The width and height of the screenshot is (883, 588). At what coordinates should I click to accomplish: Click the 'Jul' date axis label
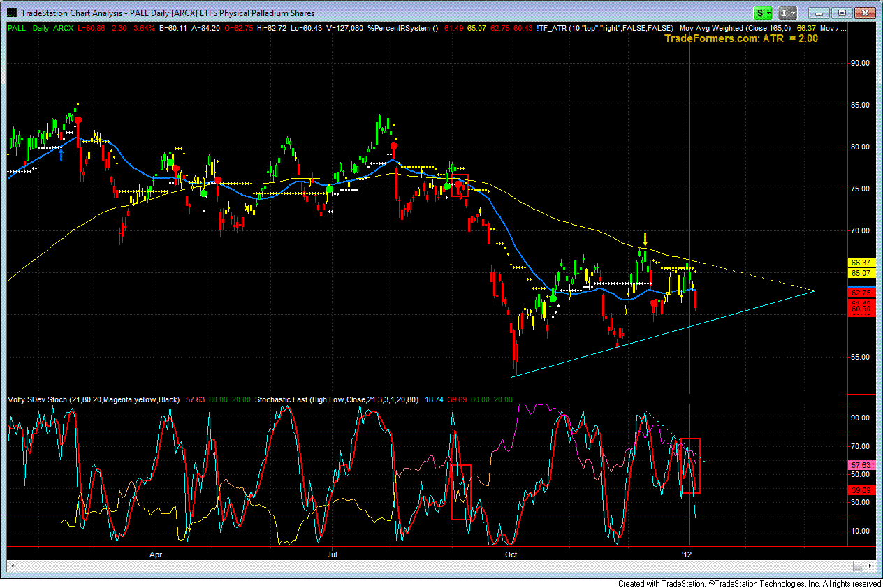(x=333, y=554)
